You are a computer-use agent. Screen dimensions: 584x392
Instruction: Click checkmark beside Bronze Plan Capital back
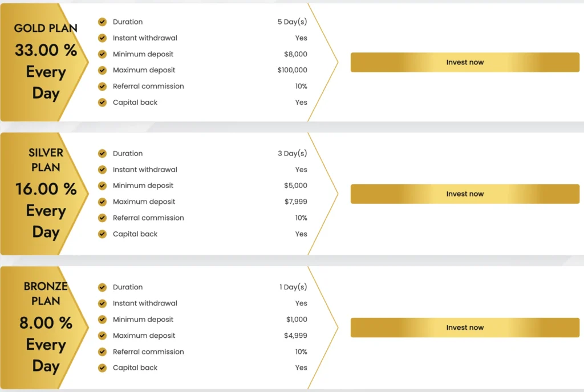(103, 367)
